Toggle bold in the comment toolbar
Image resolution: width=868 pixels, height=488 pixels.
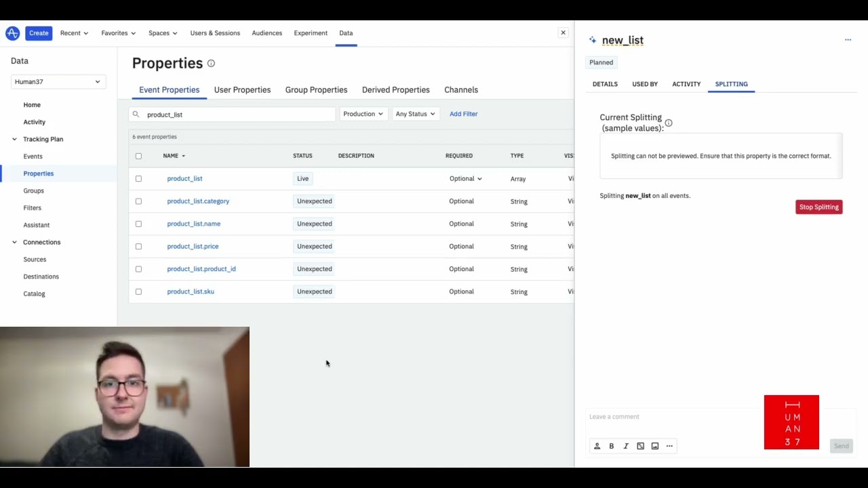point(612,446)
